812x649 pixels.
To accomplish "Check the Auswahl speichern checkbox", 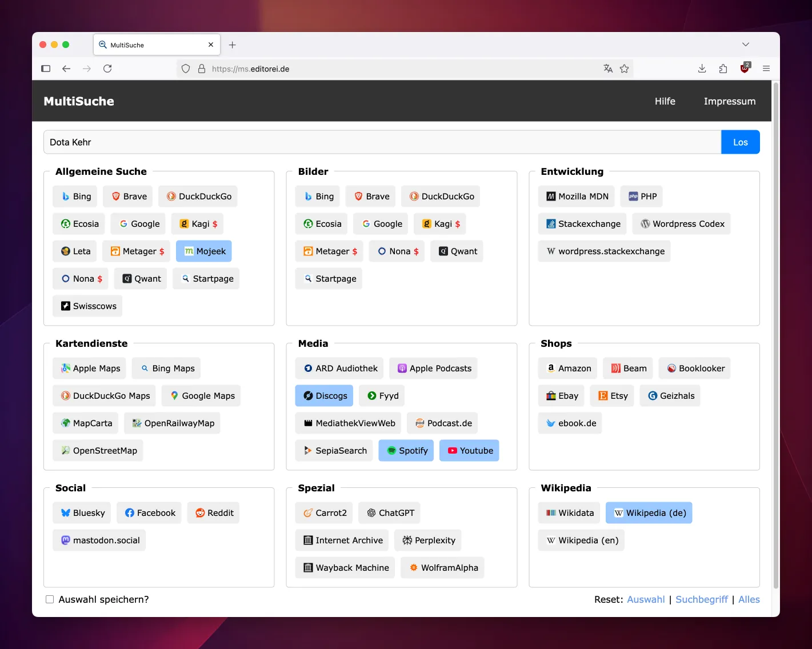I will click(50, 599).
